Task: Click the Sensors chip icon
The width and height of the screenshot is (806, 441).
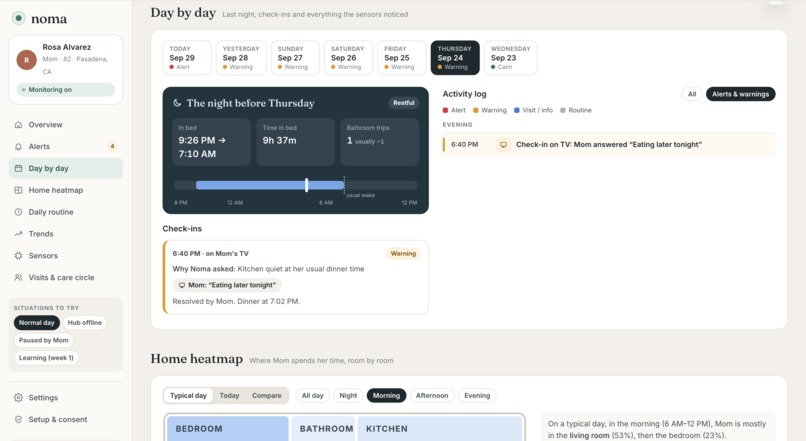Action: click(x=19, y=255)
